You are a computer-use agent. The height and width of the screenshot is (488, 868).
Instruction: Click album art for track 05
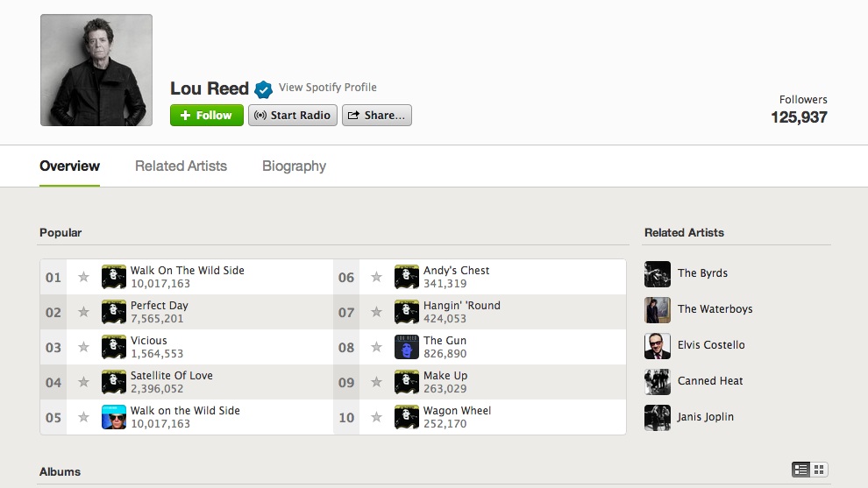114,417
